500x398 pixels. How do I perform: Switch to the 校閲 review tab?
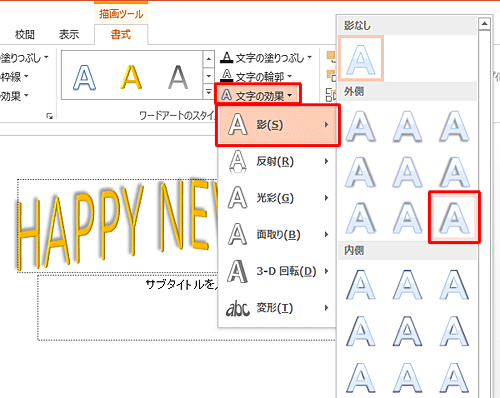tap(25, 34)
